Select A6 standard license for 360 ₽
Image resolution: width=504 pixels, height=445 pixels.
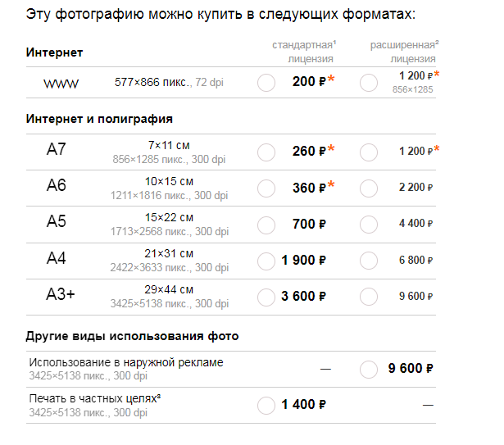coord(266,188)
